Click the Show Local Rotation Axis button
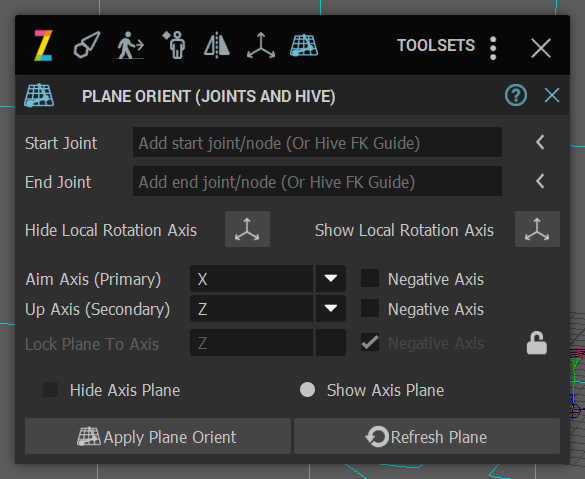The height and width of the screenshot is (479, 585). tap(537, 229)
